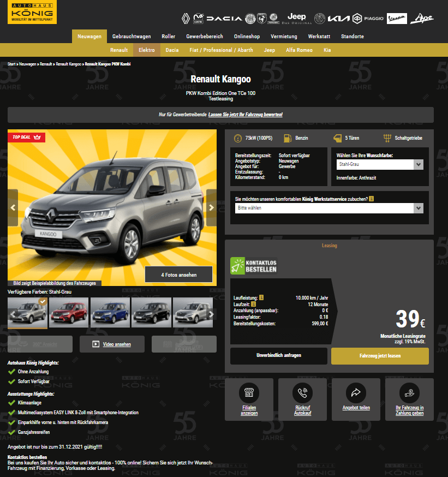Open the Elektro plug brand logo
Image resolution: width=448 pixels, height=477 pixels.
pyautogui.click(x=199, y=19)
